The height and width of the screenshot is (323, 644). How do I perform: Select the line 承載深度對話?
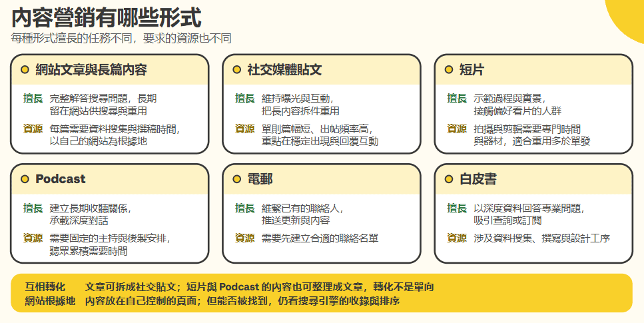[x=79, y=220]
